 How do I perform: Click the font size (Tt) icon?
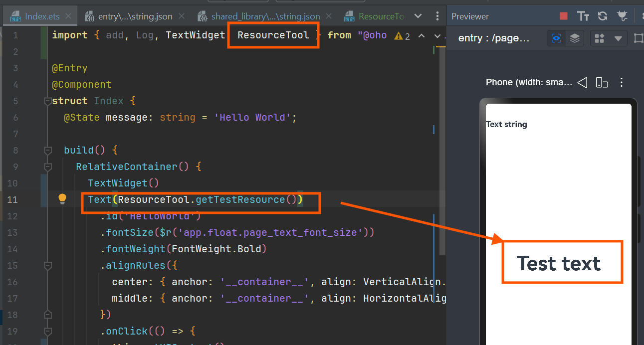[583, 16]
